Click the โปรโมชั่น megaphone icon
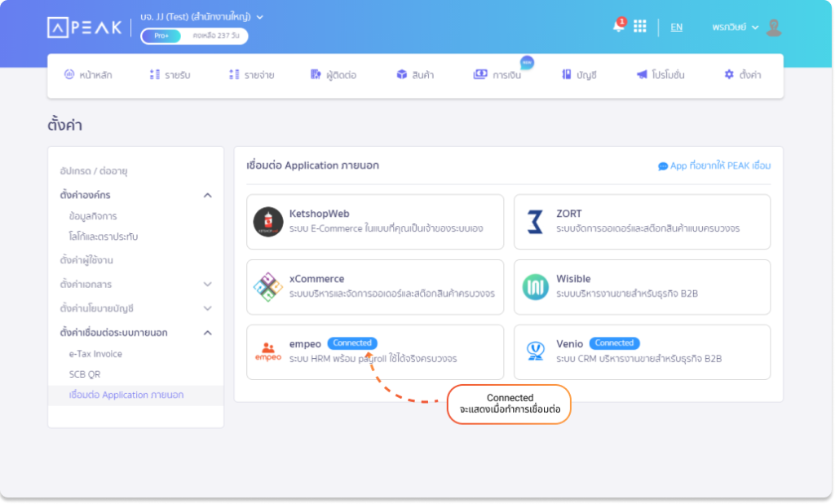The width and height of the screenshot is (835, 504). [642, 74]
